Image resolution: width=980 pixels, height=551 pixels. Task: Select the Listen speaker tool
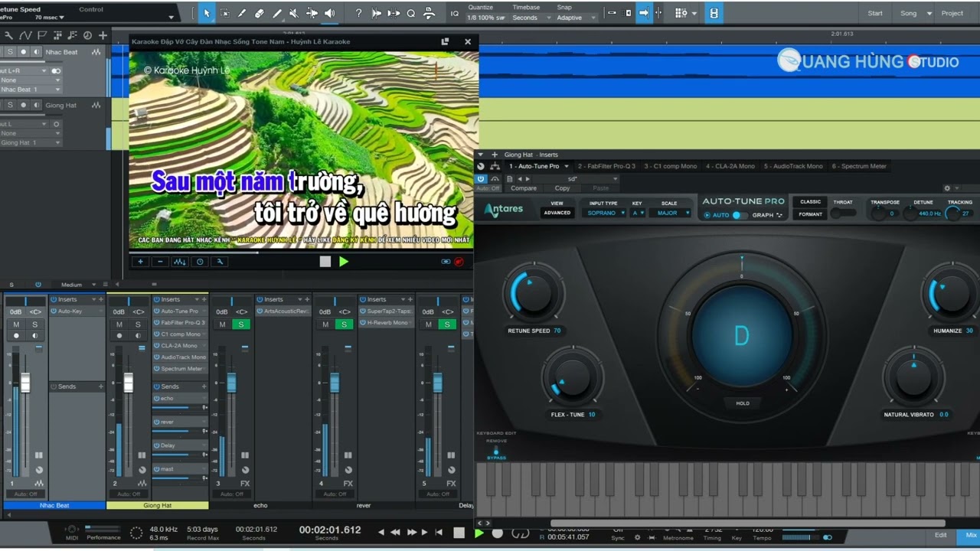pos(329,13)
